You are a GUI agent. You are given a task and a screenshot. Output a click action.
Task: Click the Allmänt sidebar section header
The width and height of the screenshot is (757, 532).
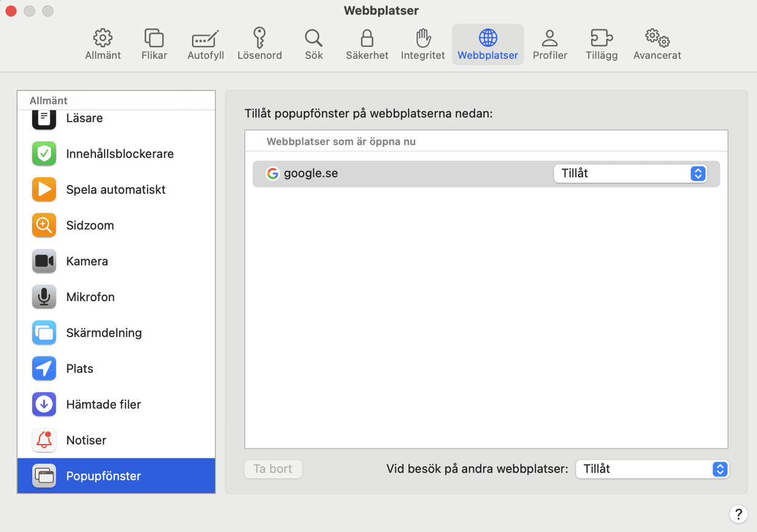tap(49, 101)
